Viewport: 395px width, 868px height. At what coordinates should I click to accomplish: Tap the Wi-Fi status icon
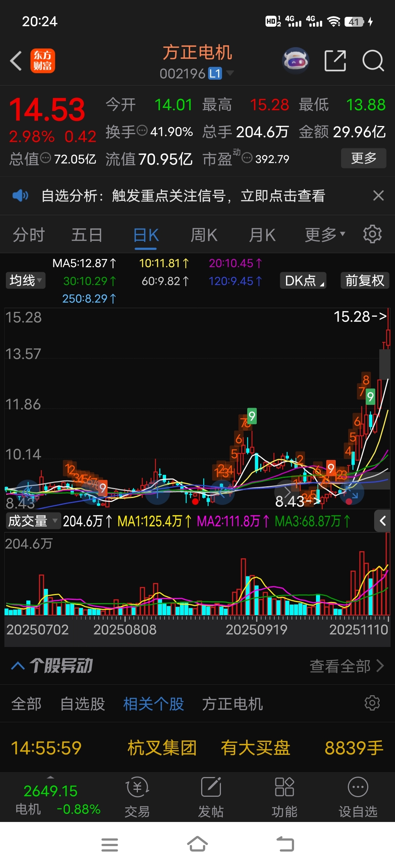tap(334, 22)
